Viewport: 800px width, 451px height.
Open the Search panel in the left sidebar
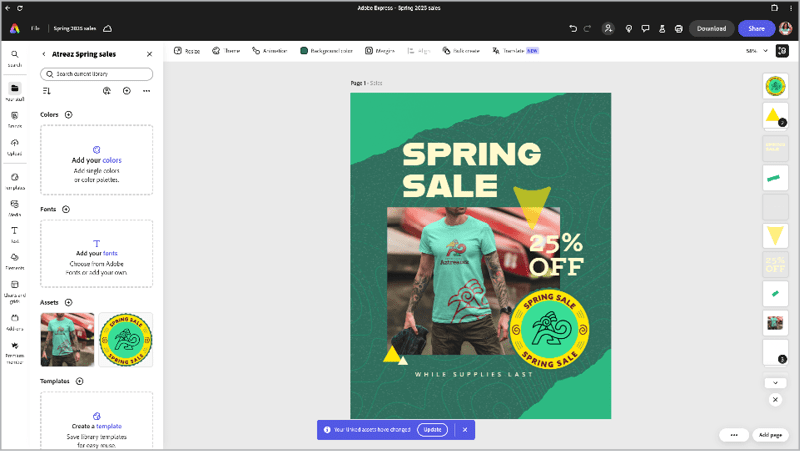pyautogui.click(x=15, y=58)
